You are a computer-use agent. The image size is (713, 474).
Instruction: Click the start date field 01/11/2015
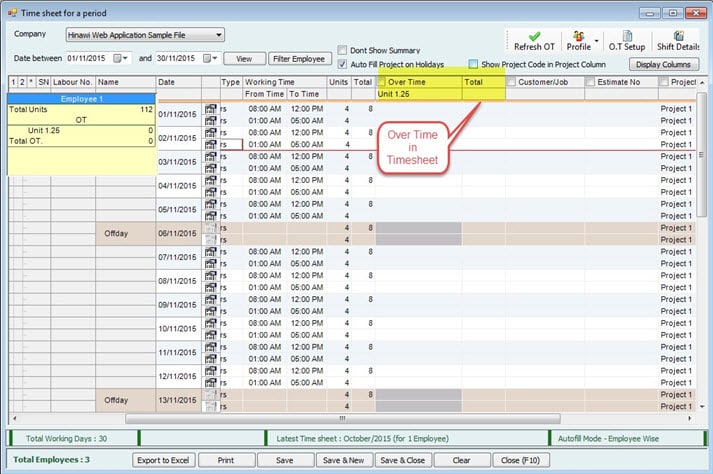coord(88,58)
